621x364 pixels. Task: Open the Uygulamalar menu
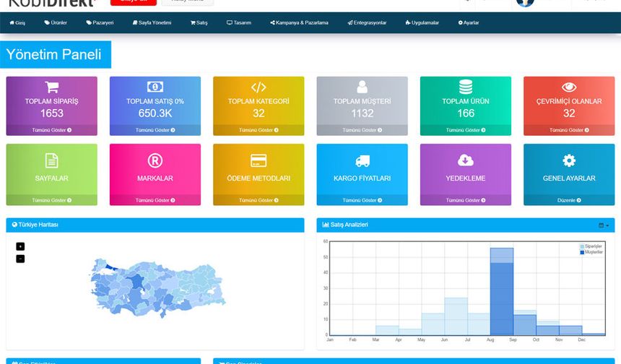coord(422,22)
